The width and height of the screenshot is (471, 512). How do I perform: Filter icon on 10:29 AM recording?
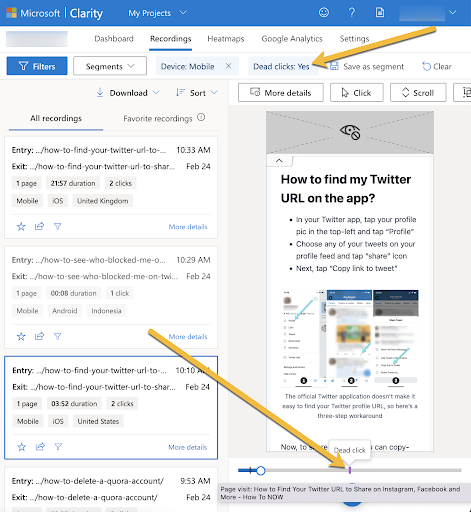pyautogui.click(x=58, y=336)
